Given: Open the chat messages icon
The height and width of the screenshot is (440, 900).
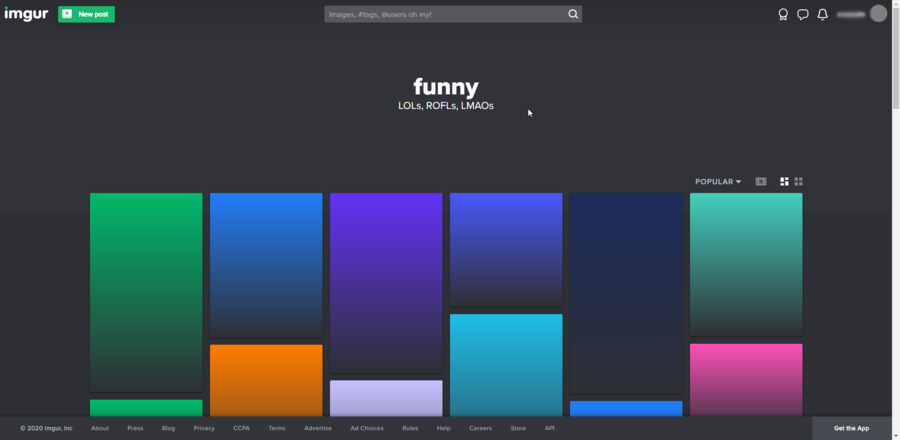Looking at the screenshot, I should [x=803, y=14].
